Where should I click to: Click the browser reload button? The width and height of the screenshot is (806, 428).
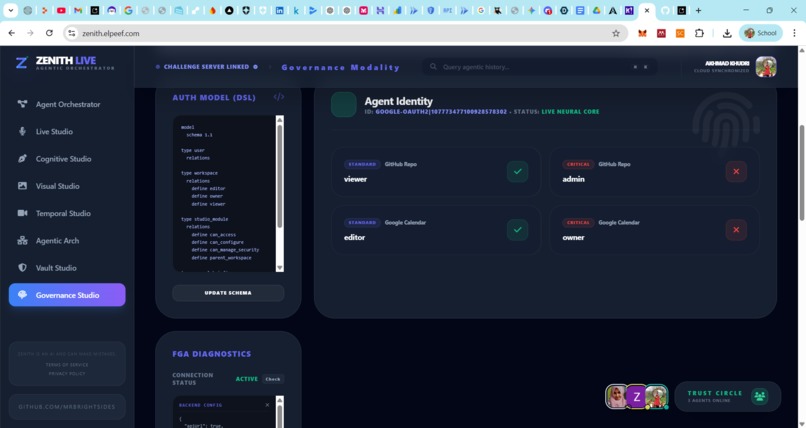[49, 33]
